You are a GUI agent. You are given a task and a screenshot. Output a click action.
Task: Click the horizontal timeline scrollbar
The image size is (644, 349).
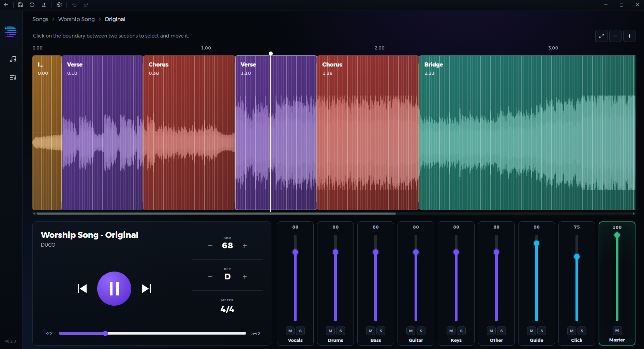216,214
